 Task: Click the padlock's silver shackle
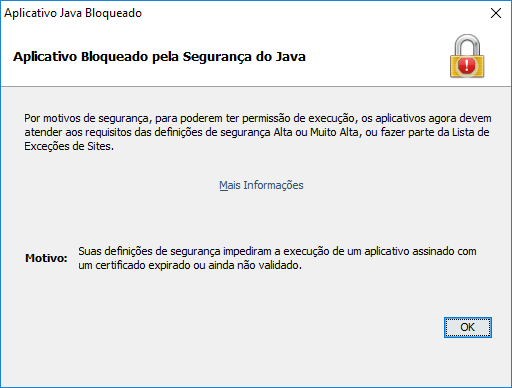coord(467,44)
